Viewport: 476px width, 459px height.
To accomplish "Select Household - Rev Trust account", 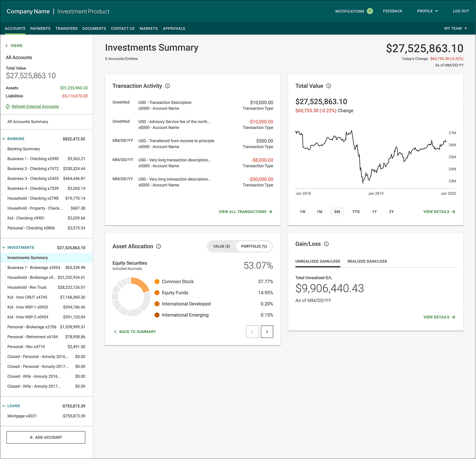I will [46, 287].
